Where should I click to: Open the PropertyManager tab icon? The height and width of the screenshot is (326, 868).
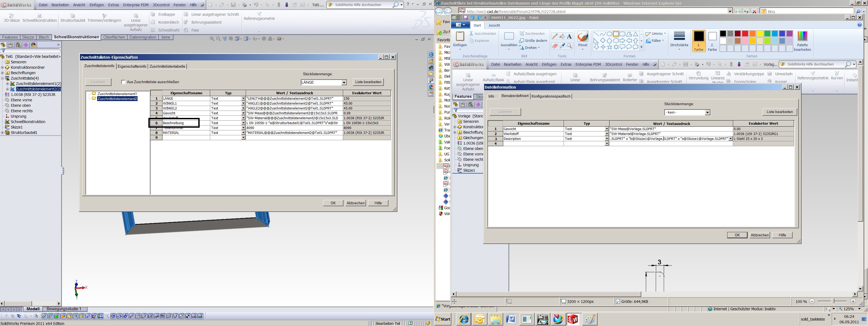[x=11, y=45]
